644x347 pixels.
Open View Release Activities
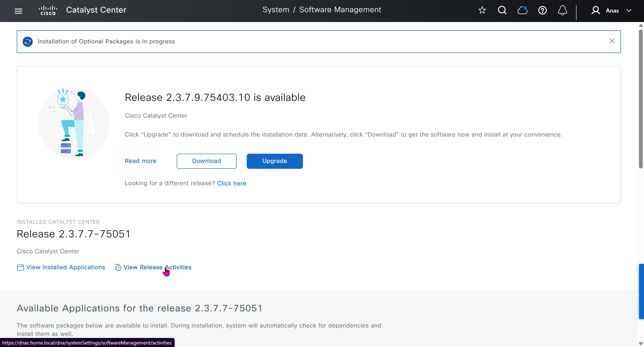pyautogui.click(x=157, y=267)
